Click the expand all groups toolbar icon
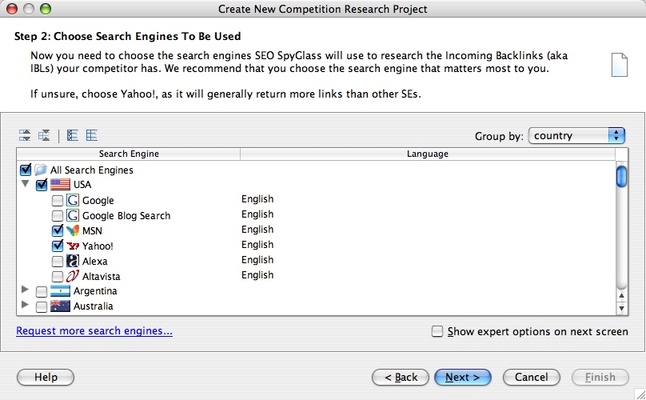This screenshot has width=646, height=400. click(x=25, y=135)
